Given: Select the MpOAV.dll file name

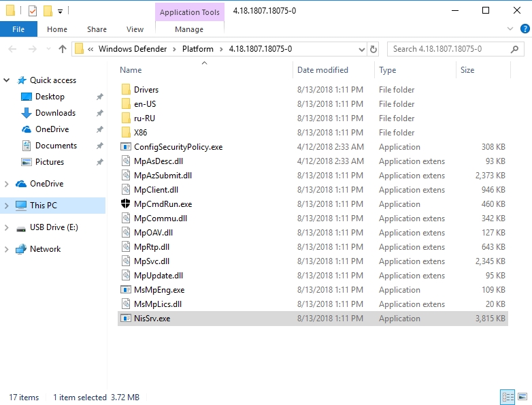Looking at the screenshot, I should coord(153,233).
